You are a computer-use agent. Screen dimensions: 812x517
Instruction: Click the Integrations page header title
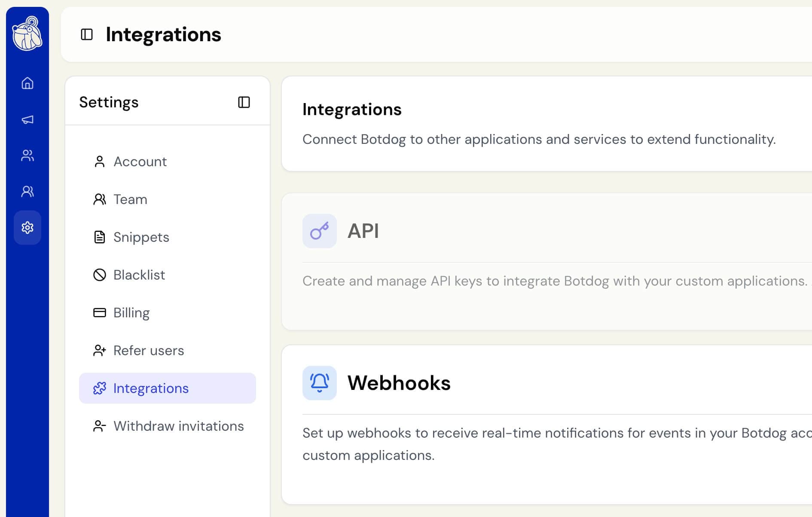click(163, 34)
